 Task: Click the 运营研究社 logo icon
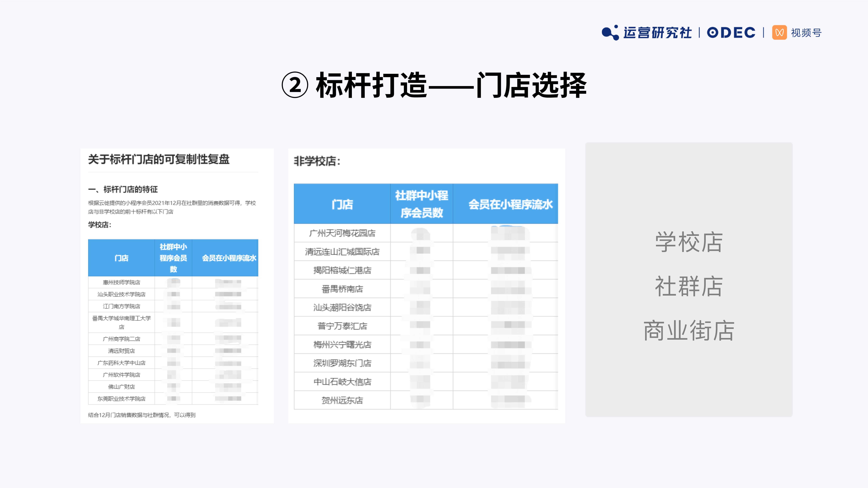coord(610,33)
